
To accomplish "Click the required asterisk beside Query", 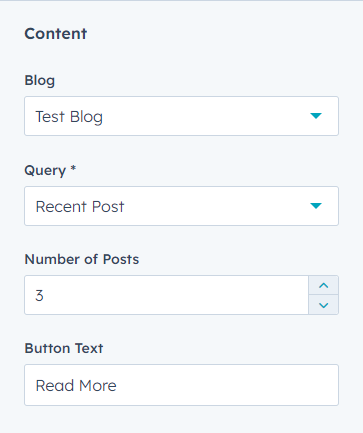I will (73, 168).
